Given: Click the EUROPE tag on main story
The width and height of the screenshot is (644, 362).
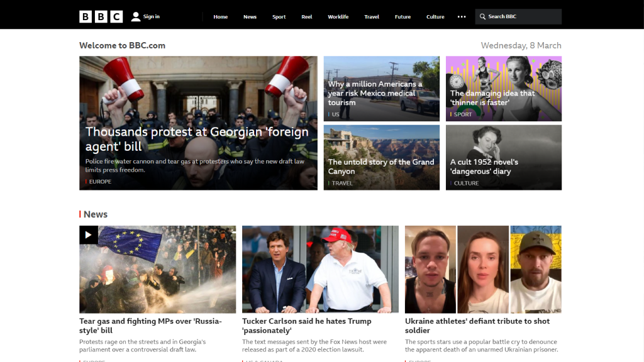Looking at the screenshot, I should click(100, 182).
